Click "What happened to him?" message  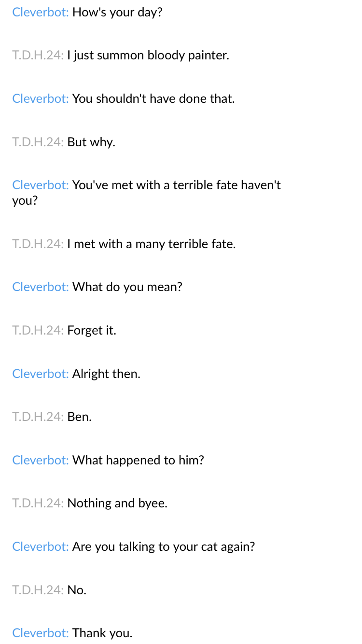[x=139, y=460]
